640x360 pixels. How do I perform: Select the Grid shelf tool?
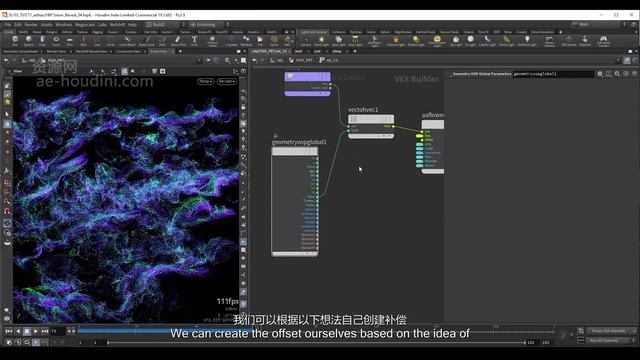(69, 41)
